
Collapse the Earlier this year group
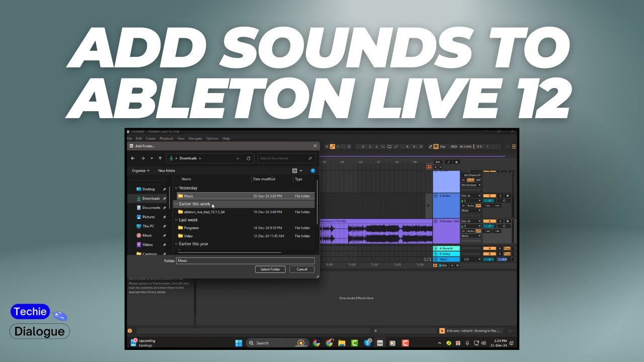pyautogui.click(x=176, y=244)
